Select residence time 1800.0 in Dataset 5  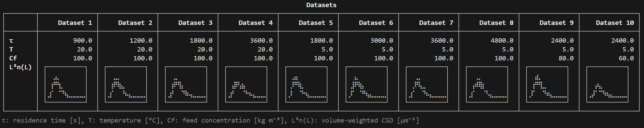(321, 41)
